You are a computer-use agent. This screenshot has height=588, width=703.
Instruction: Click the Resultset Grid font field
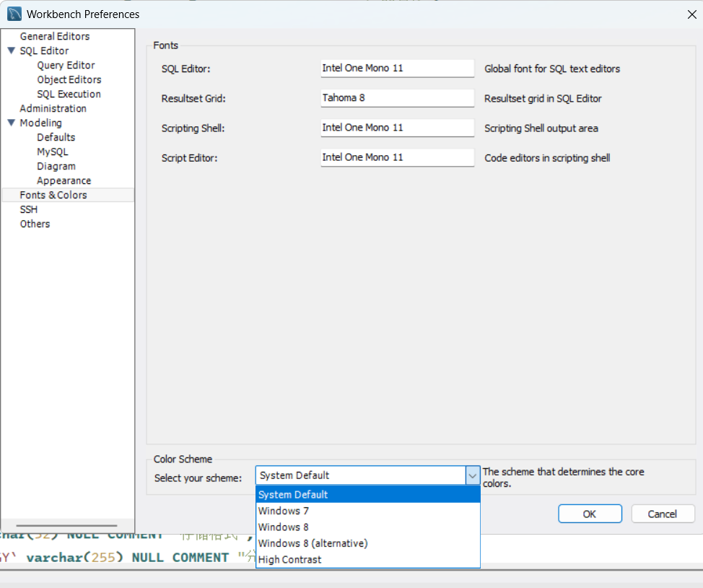(397, 98)
